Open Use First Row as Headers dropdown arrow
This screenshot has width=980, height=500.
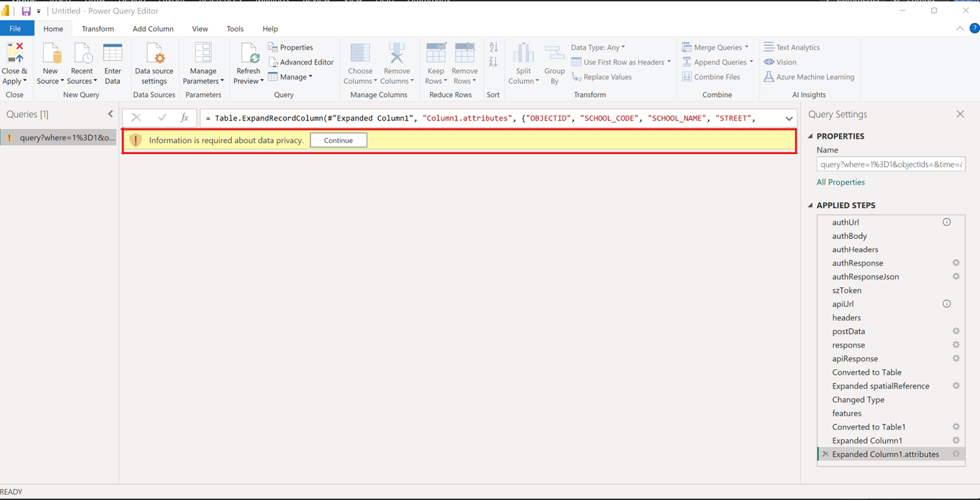point(669,62)
